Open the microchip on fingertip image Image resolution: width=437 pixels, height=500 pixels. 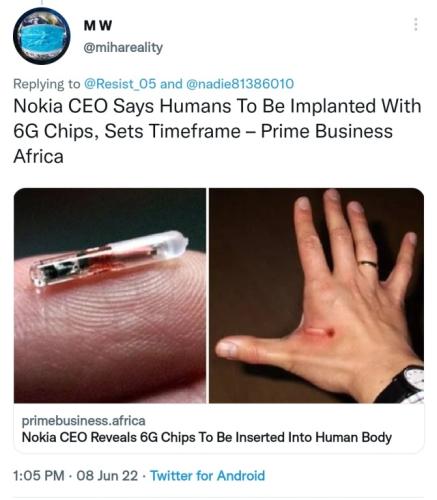[110, 295]
